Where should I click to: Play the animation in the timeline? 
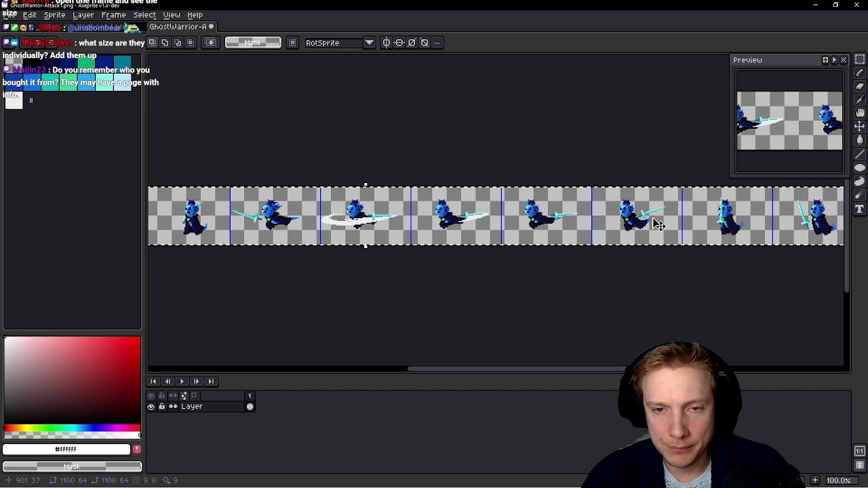pyautogui.click(x=182, y=382)
